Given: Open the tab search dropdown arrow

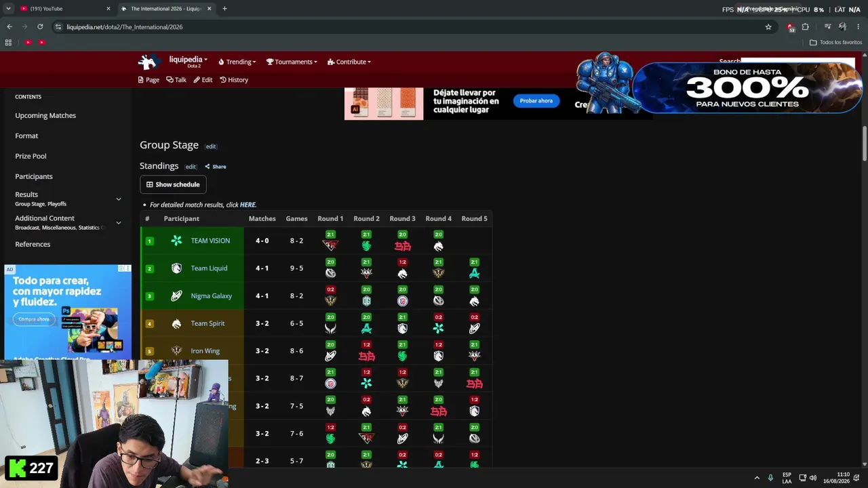Looking at the screenshot, I should click(x=8, y=9).
